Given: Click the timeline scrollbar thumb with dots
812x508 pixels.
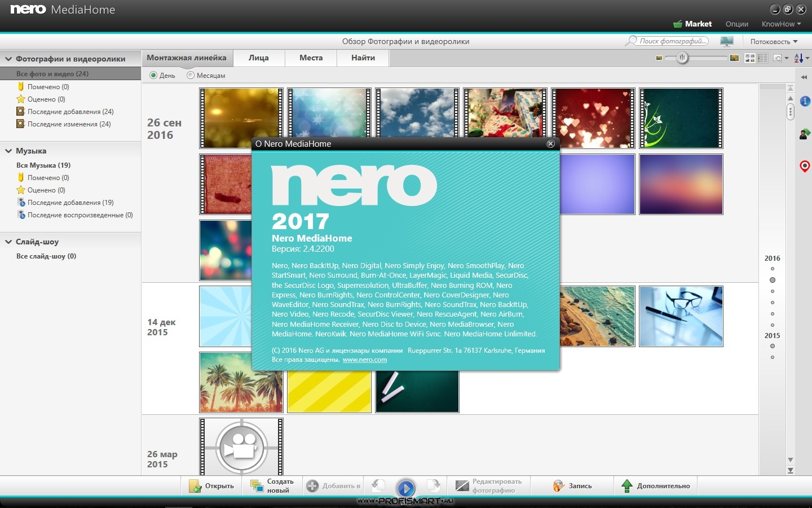Looking at the screenshot, I should tap(791, 112).
